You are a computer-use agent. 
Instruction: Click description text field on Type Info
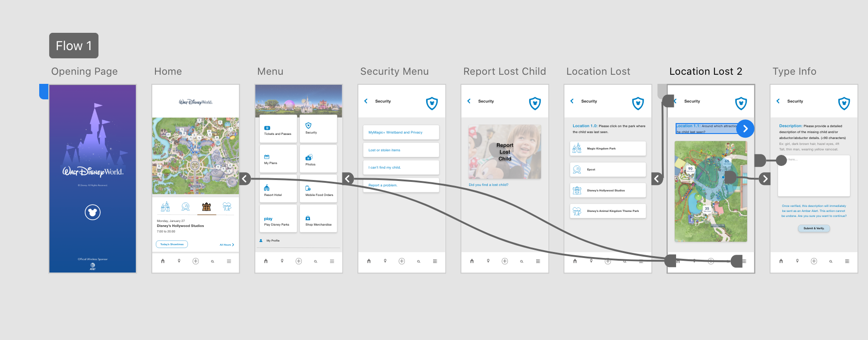[814, 176]
